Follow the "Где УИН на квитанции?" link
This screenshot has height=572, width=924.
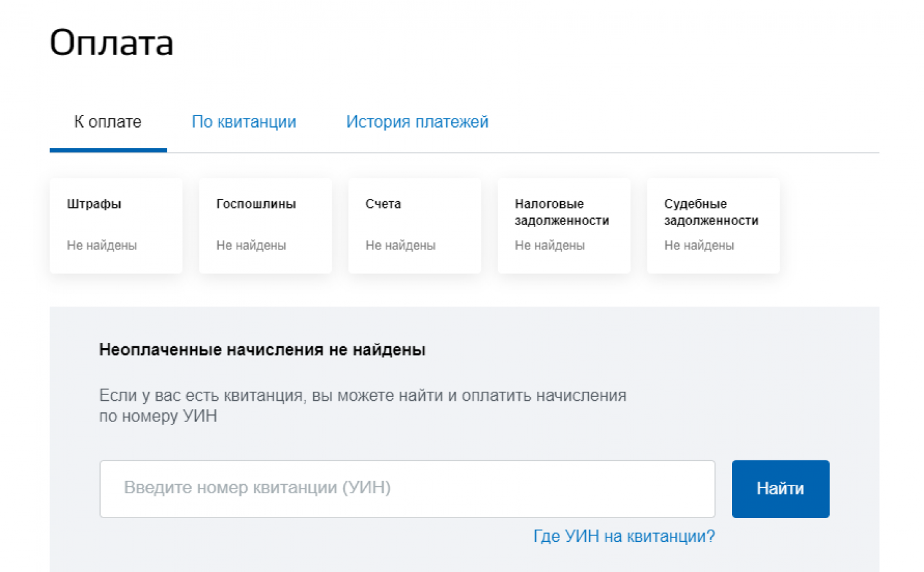click(x=624, y=536)
